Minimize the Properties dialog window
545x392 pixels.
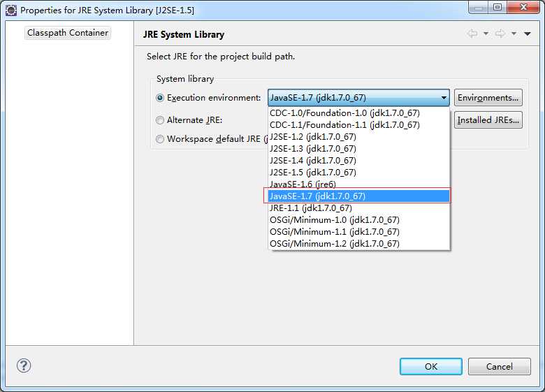click(x=478, y=8)
